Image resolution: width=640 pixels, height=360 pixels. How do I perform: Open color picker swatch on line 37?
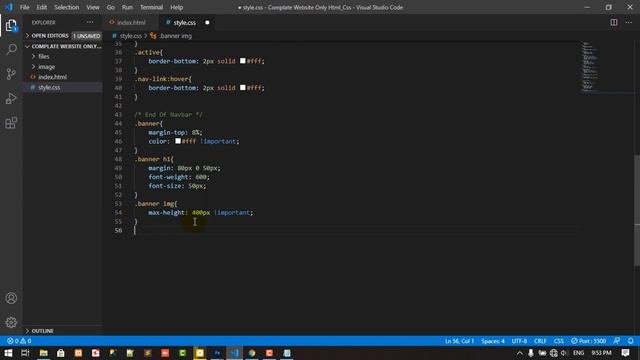click(x=242, y=61)
